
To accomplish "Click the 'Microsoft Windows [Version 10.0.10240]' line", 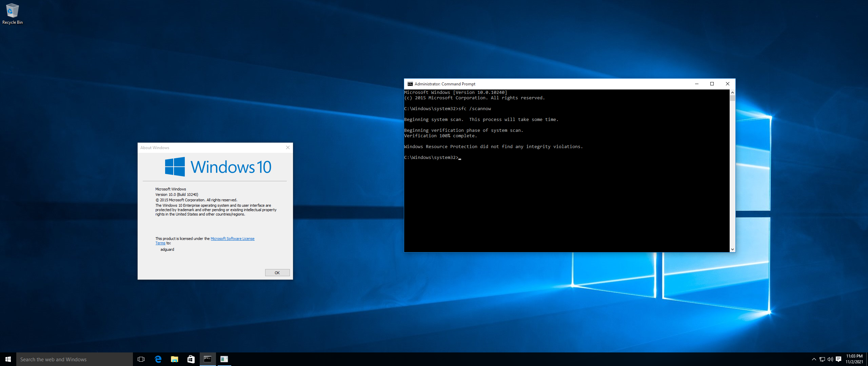I will click(456, 93).
